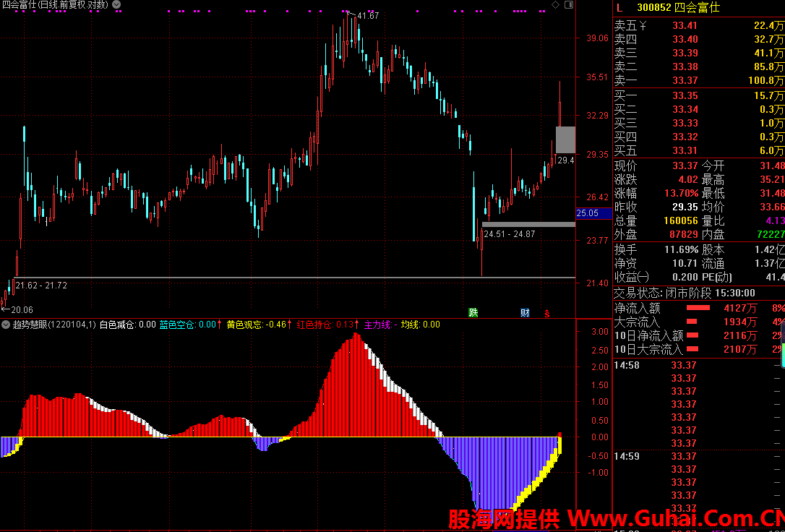Click the chart title 四会富仕(日线,前复权,对数)
This screenshot has width=785, height=532.
click(55, 4)
